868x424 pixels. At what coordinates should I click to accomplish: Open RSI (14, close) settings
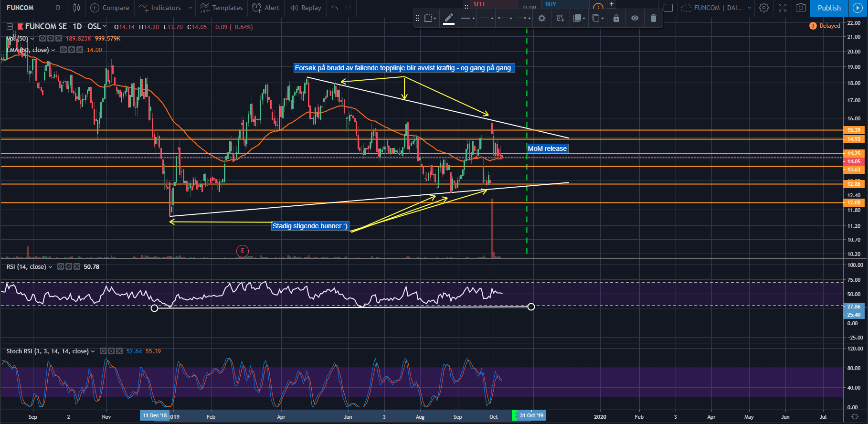tap(69, 266)
